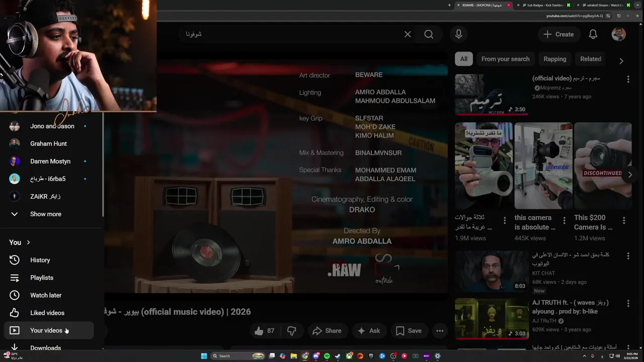Clear the search box with X
Viewport: 644px width, 362px height.
point(408,34)
